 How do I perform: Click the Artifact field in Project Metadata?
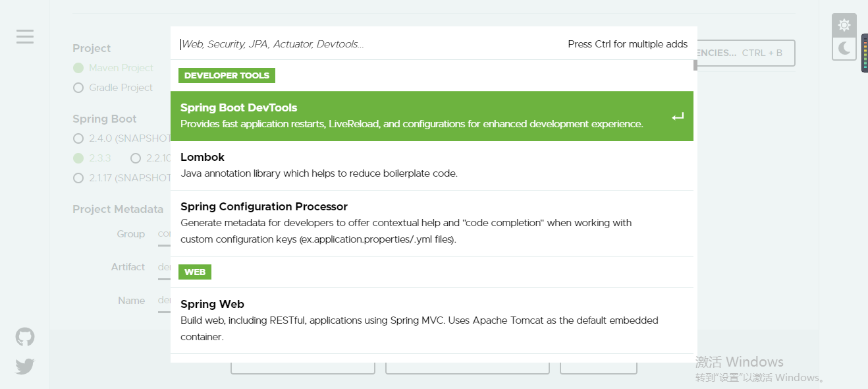(x=164, y=267)
